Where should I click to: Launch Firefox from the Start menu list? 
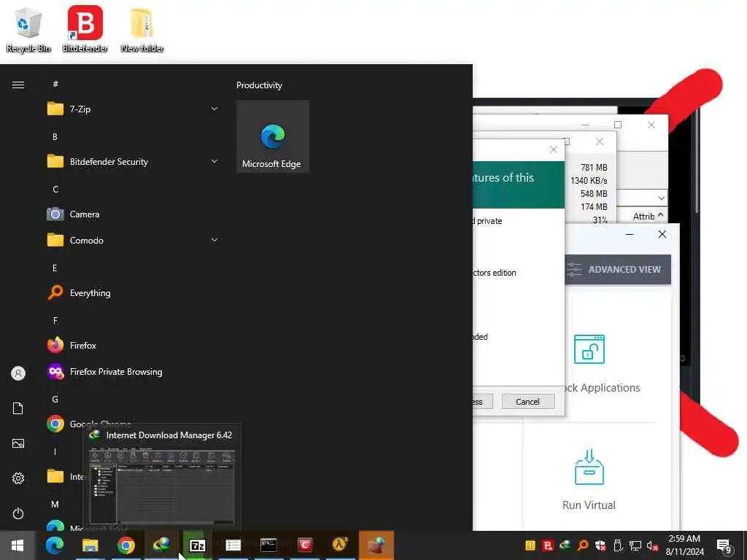[133, 345]
